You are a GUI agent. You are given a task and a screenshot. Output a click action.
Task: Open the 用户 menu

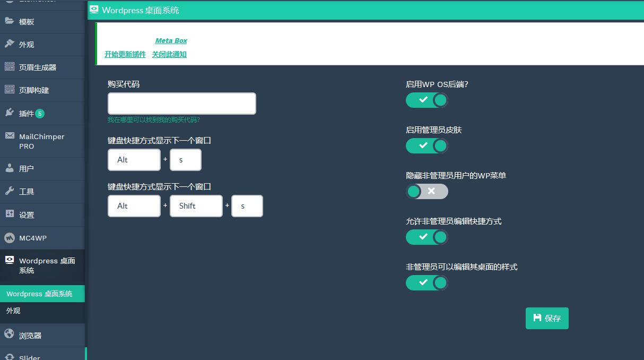point(42,169)
